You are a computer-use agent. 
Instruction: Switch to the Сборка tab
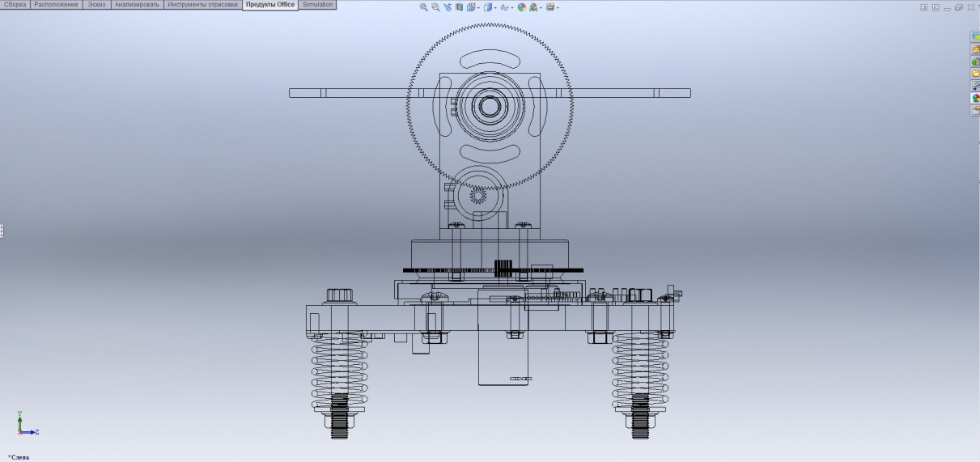click(x=15, y=4)
